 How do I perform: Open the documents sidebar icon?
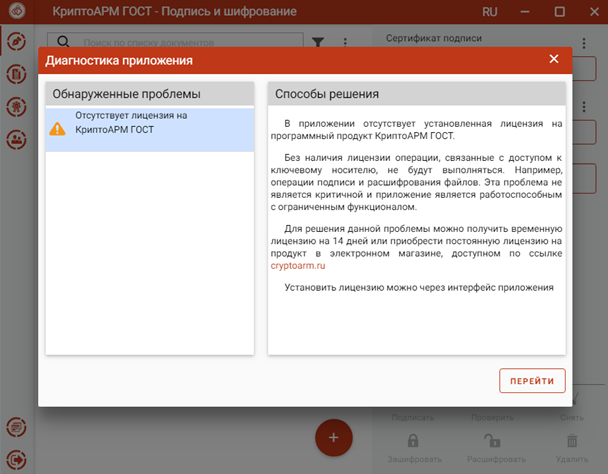16,74
